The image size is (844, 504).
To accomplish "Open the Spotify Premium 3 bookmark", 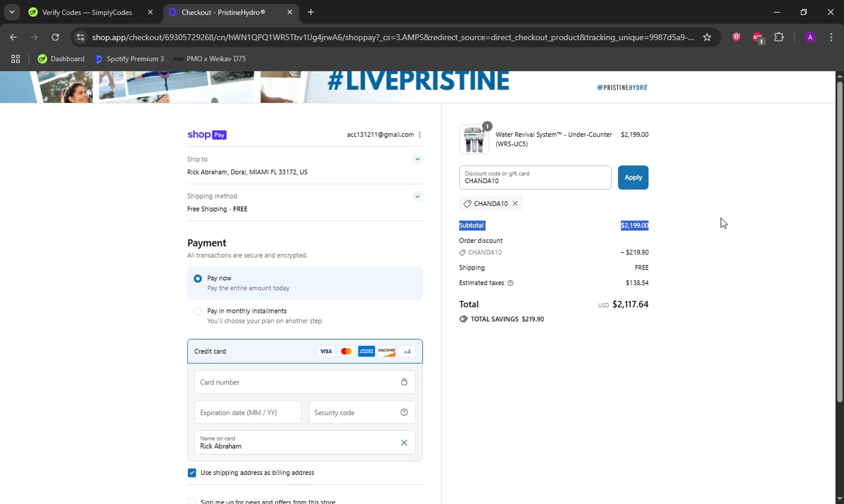I will [x=129, y=58].
